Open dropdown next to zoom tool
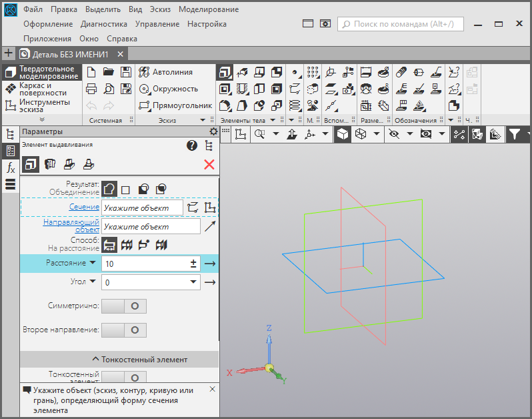 [x=276, y=134]
